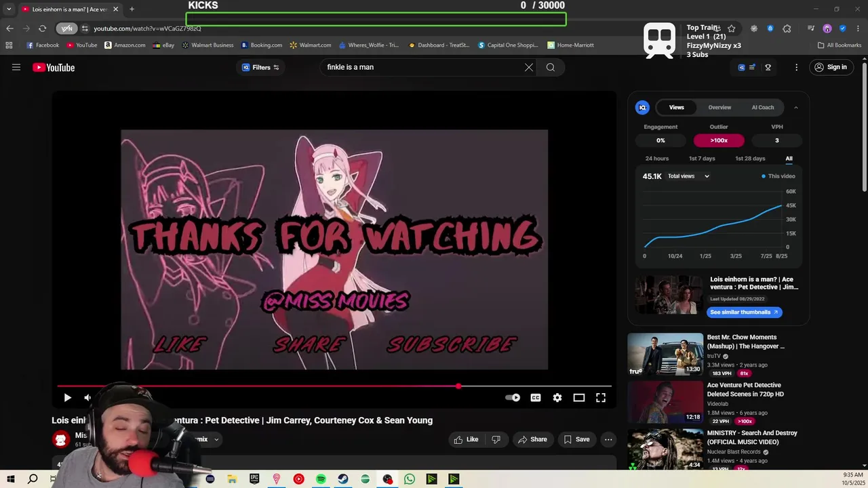Open the player settings gear
The image size is (868, 488).
(557, 398)
